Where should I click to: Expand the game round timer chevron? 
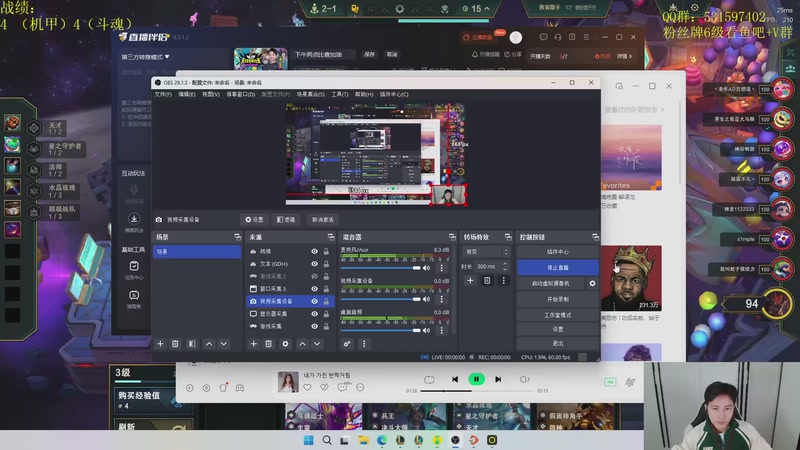click(x=487, y=9)
